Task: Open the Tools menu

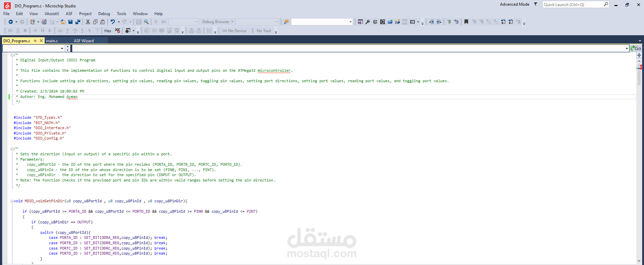Action: [x=121, y=14]
